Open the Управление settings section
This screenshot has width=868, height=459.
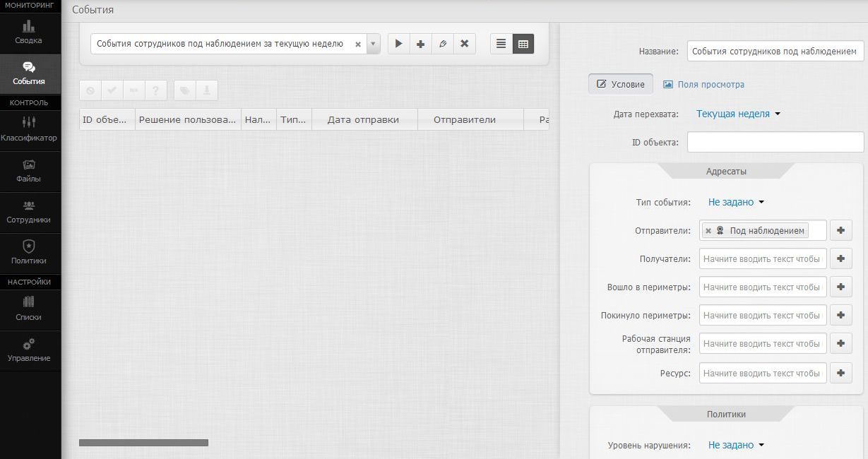point(29,350)
